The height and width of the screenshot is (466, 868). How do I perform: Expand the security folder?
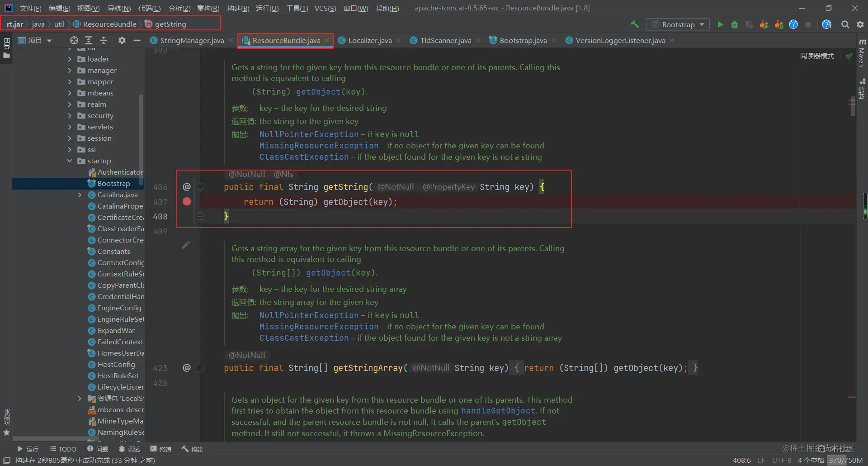click(x=70, y=115)
